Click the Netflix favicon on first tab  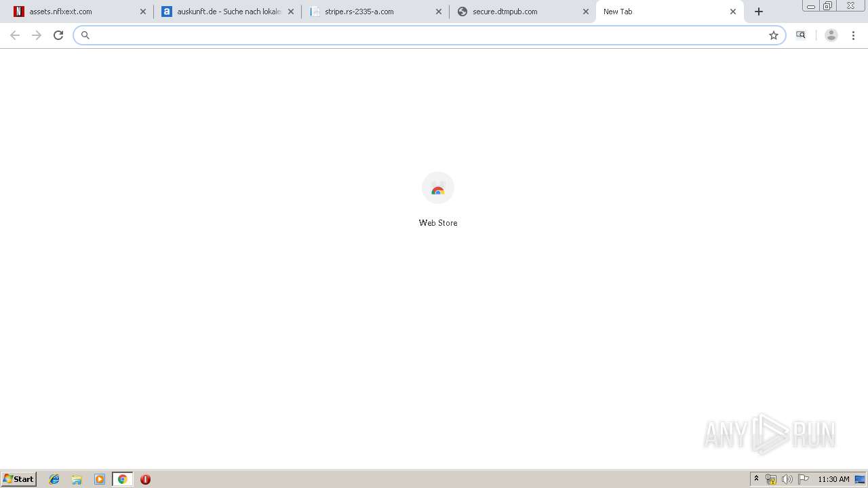pyautogui.click(x=19, y=12)
